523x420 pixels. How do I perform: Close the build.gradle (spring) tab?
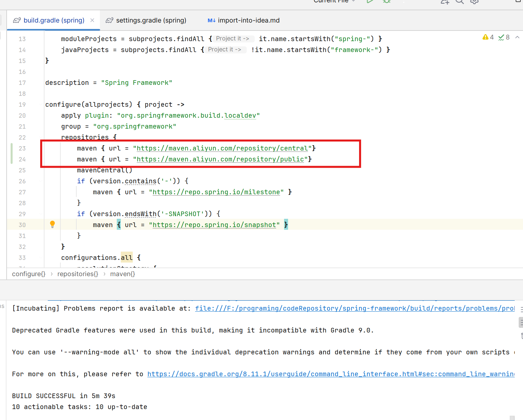[92, 20]
